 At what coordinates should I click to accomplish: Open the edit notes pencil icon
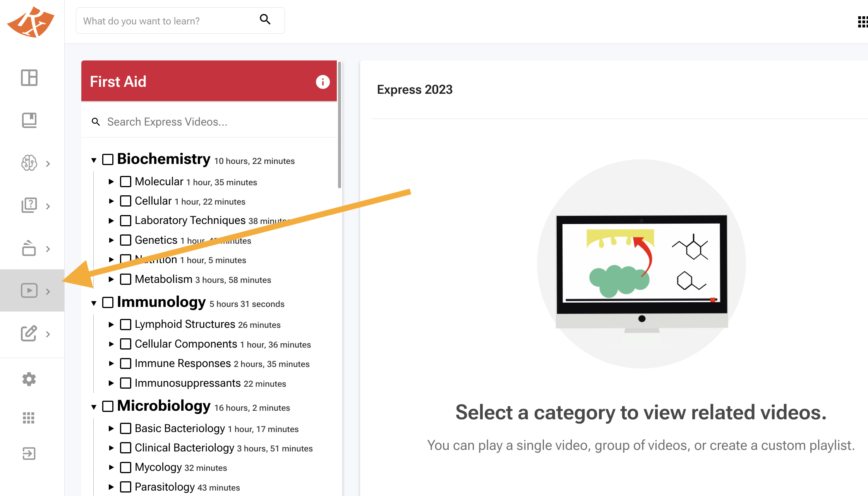[29, 333]
